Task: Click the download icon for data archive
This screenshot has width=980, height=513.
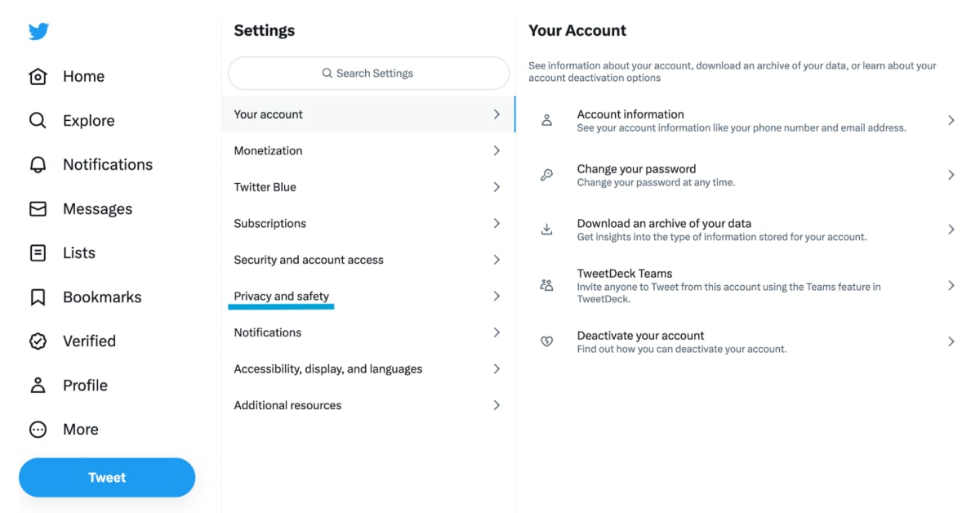Action: 546,229
